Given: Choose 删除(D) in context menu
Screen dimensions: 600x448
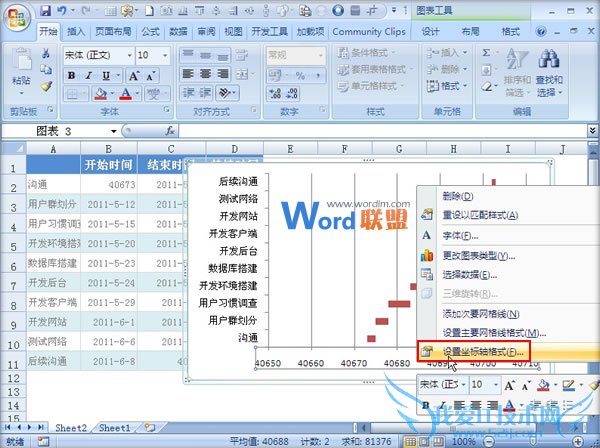Looking at the screenshot, I should pyautogui.click(x=458, y=196).
